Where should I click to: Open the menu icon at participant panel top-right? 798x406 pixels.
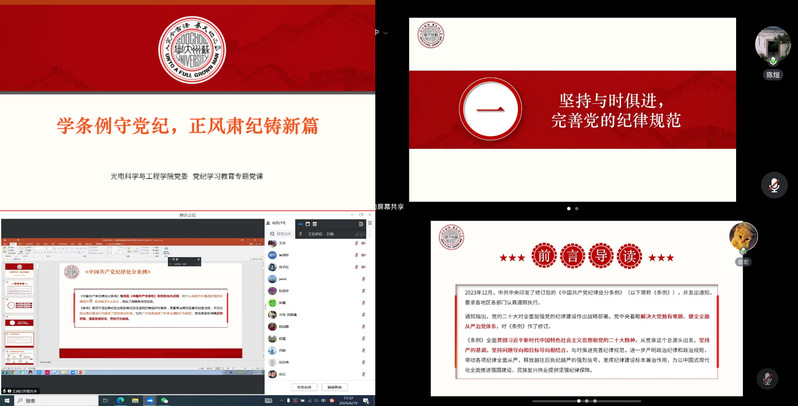click(368, 222)
